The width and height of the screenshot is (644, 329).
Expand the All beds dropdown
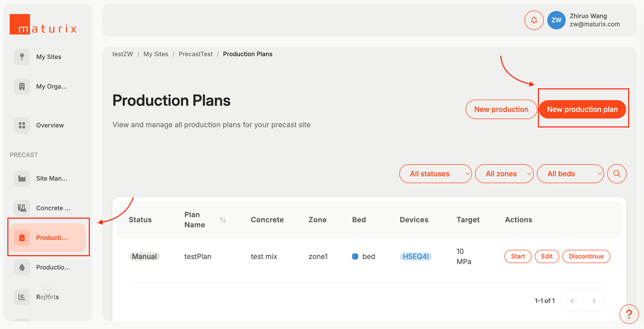570,174
